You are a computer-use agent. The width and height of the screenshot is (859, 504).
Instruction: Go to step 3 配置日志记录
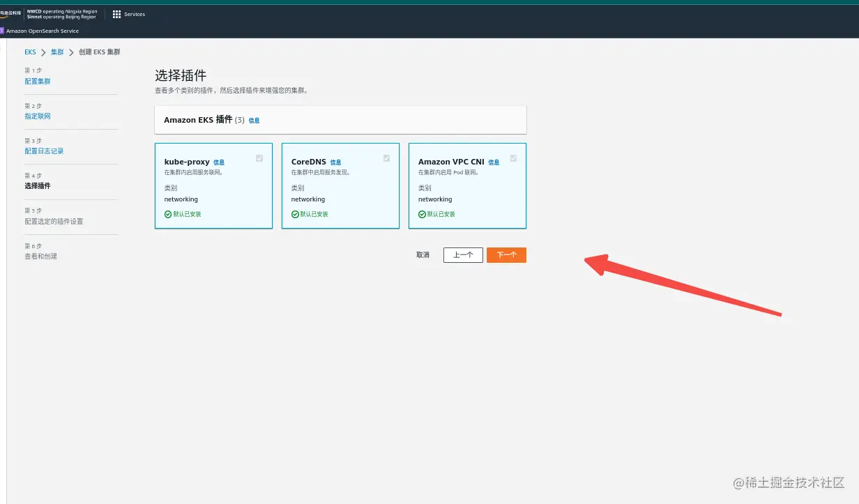click(x=44, y=151)
